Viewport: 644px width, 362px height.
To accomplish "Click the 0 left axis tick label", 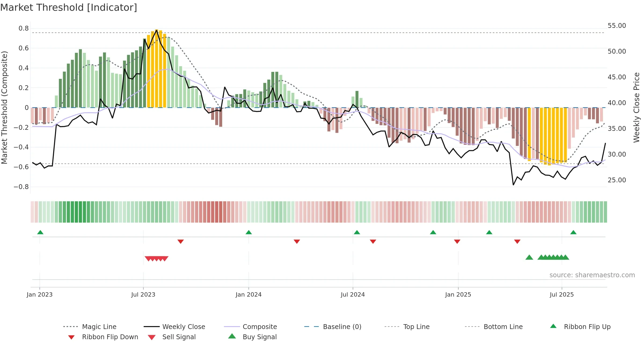I will (27, 108).
